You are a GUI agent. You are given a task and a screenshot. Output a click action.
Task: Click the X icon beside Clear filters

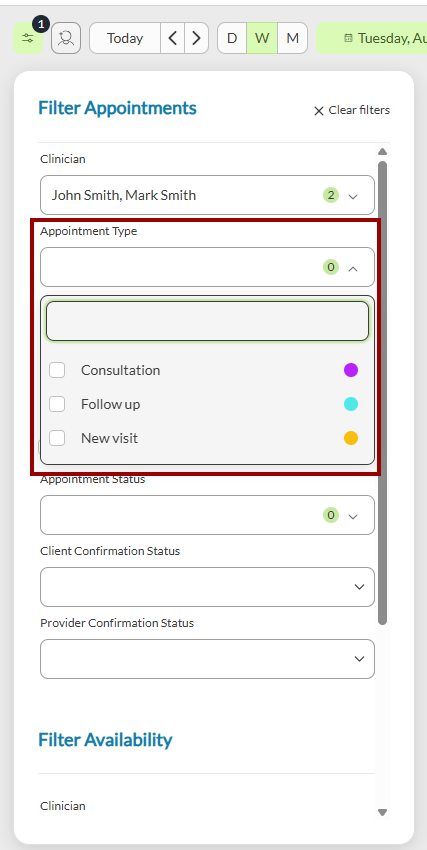click(x=319, y=111)
